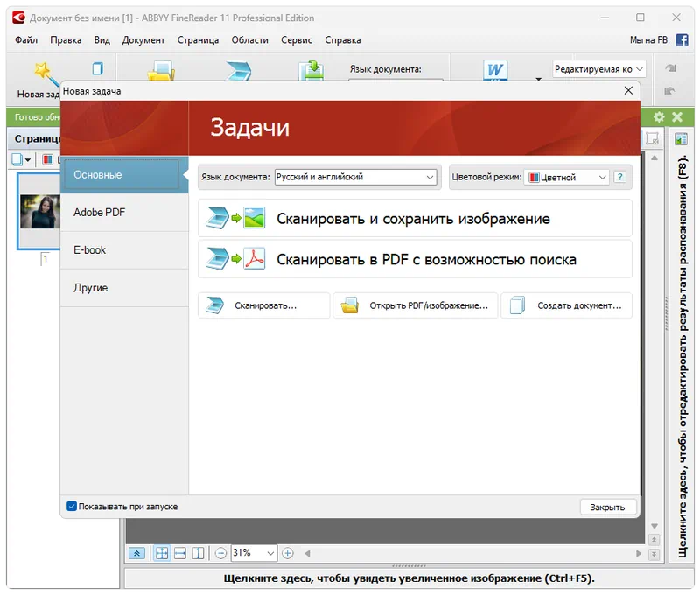Click the FineReader app logo in title bar
This screenshot has width=700, height=596.
(18, 18)
